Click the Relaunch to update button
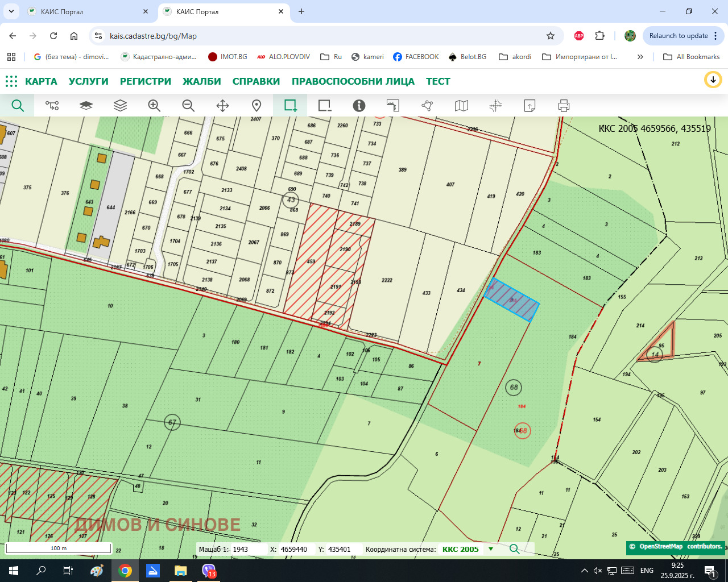Viewport: 728px width, 582px height. [x=679, y=36]
